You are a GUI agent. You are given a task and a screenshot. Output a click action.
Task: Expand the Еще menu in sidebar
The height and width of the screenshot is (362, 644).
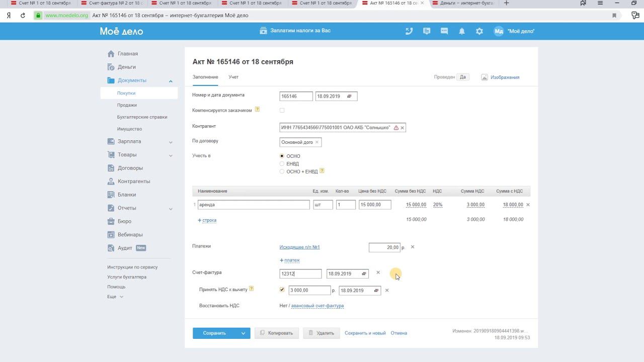(115, 297)
